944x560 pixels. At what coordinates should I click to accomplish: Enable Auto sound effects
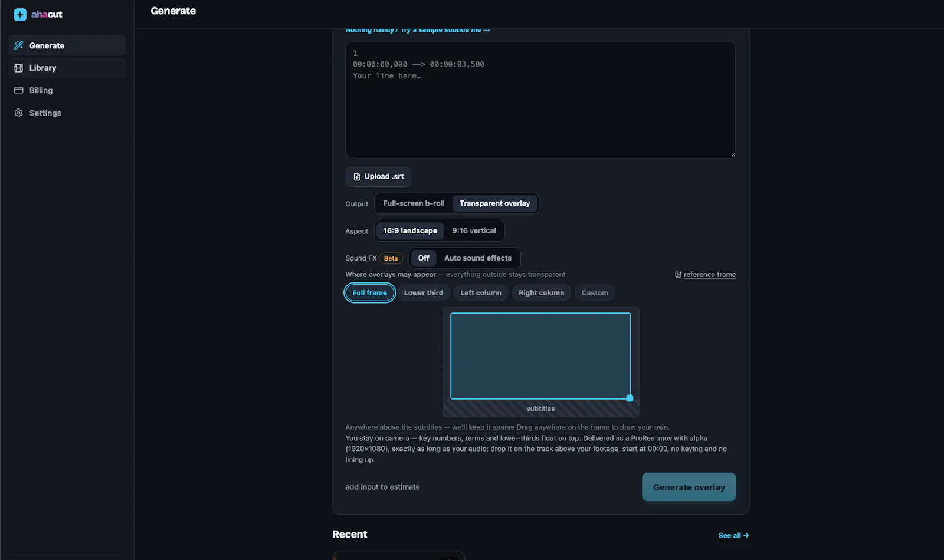(478, 258)
